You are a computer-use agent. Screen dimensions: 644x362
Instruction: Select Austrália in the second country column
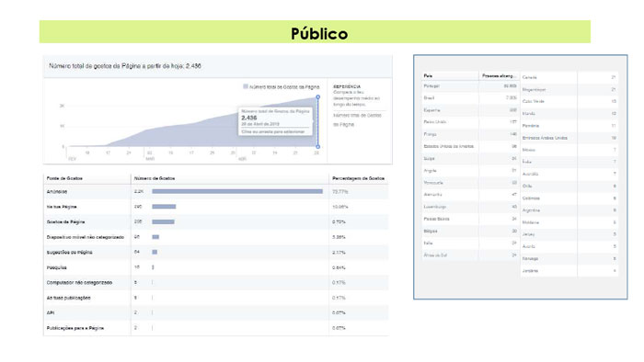[x=530, y=174]
